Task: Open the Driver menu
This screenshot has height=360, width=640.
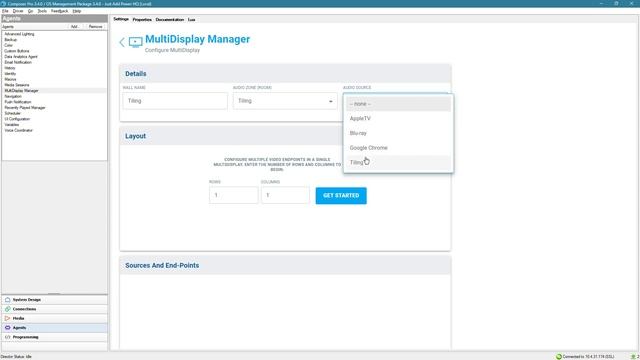Action: pyautogui.click(x=18, y=11)
